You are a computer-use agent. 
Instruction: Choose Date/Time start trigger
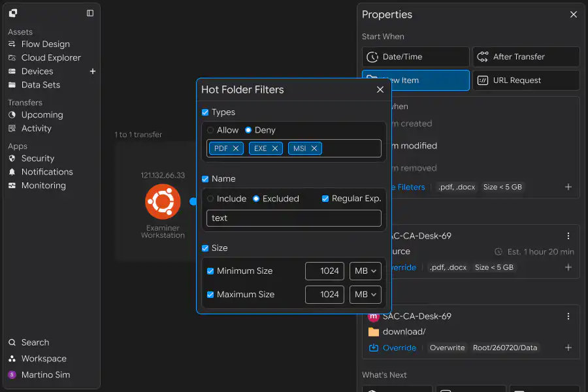coord(416,57)
